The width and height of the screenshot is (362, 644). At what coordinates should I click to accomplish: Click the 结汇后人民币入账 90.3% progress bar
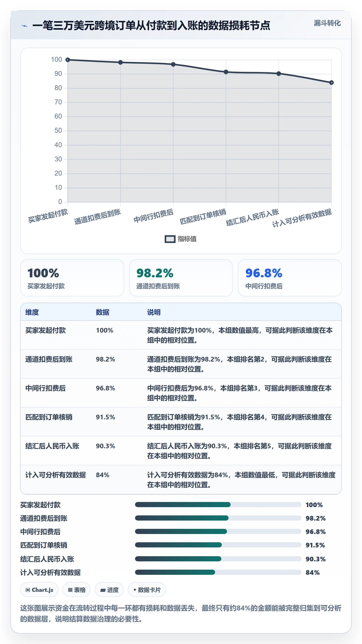(x=218, y=559)
